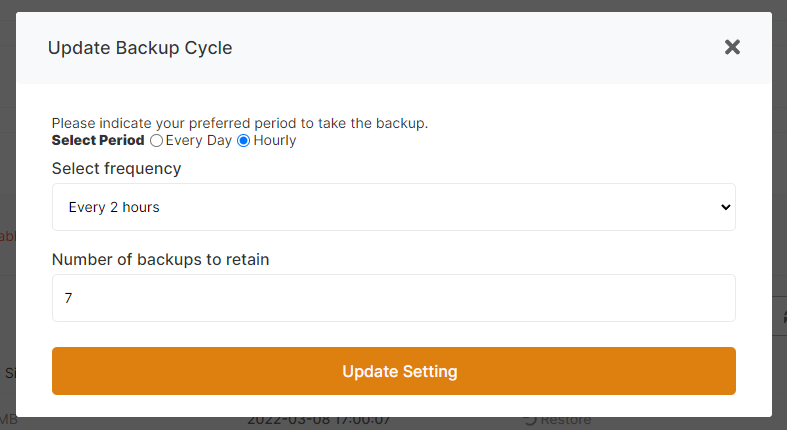This screenshot has height=430, width=787.
Task: Open the Every 2 hours frequency dropdown
Action: pyautogui.click(x=393, y=207)
